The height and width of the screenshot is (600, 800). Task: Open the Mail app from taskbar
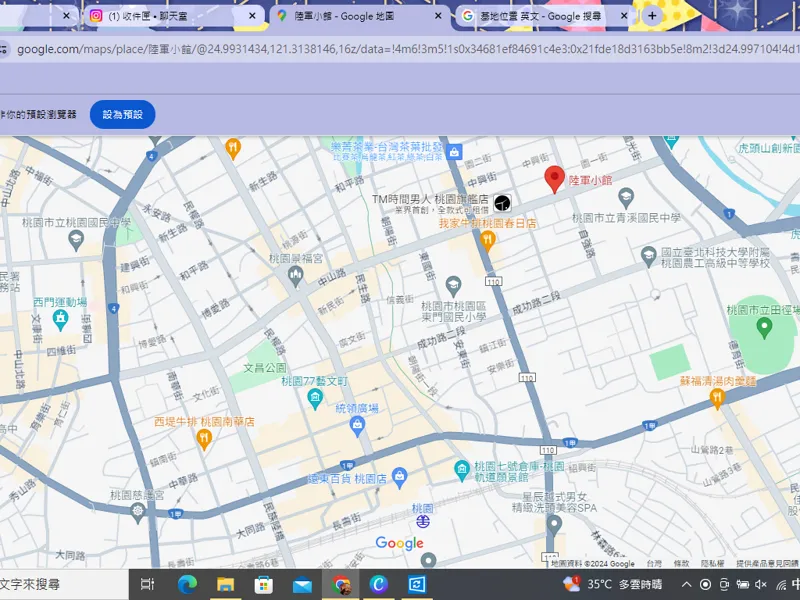click(302, 584)
